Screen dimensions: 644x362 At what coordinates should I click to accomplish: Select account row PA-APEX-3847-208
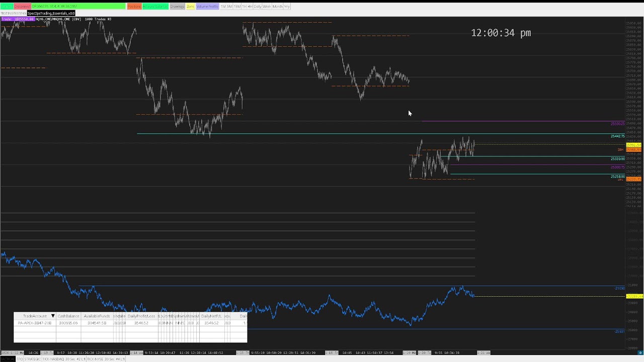[x=130, y=323]
